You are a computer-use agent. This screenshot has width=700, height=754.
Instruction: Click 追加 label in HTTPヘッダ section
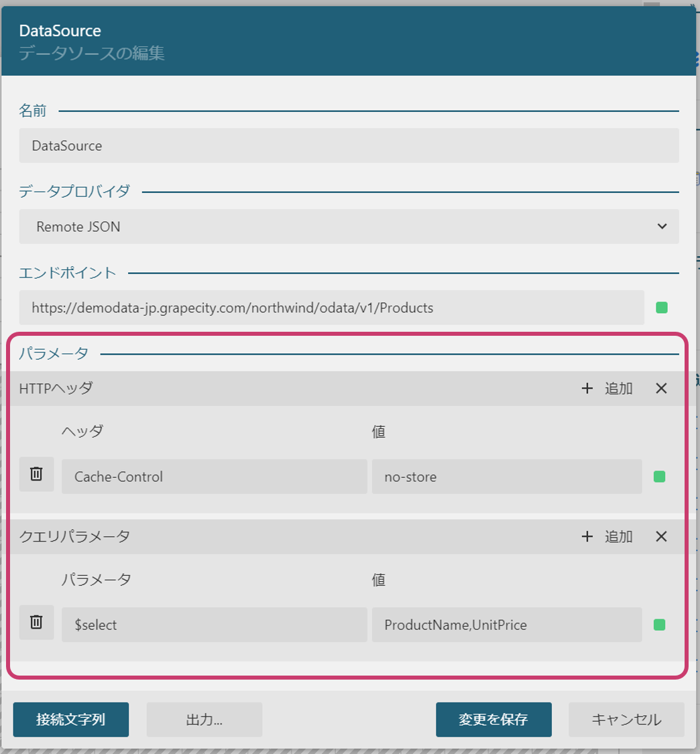(x=618, y=388)
